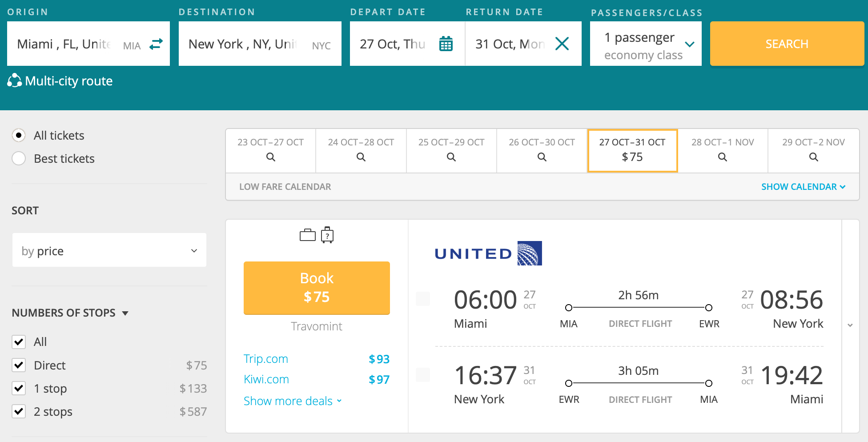Click the New York destination input field
The height and width of the screenshot is (442, 868).
[x=260, y=44]
